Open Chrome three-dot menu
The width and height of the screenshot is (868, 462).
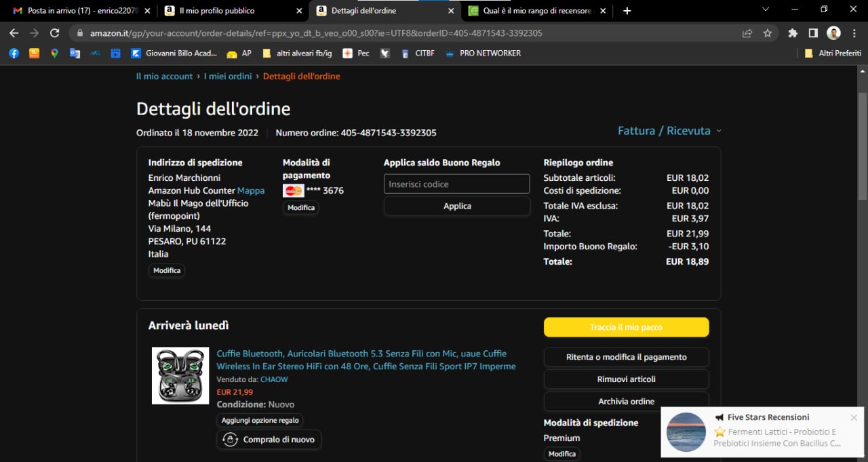click(x=854, y=33)
